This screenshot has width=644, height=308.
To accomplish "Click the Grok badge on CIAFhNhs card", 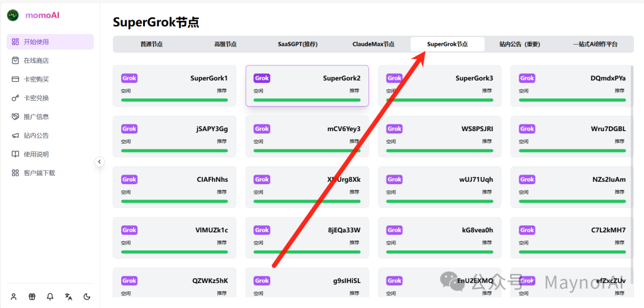I will [129, 179].
